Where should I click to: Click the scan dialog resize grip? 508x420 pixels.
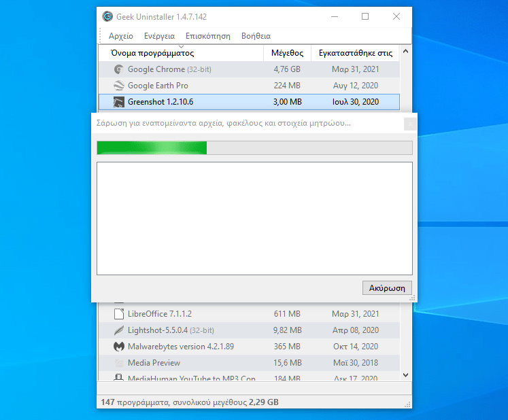pyautogui.click(x=412, y=298)
